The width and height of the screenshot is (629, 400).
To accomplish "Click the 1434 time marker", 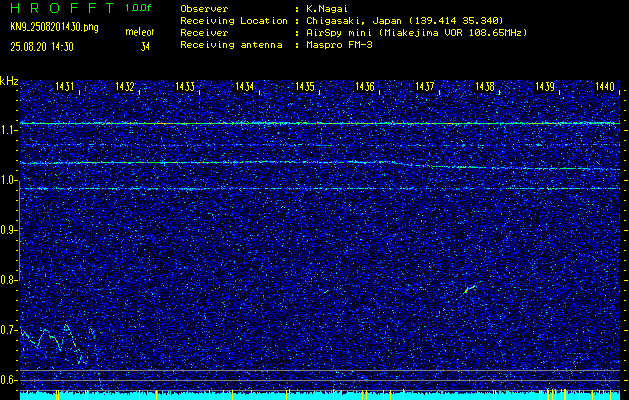I will (x=244, y=86).
